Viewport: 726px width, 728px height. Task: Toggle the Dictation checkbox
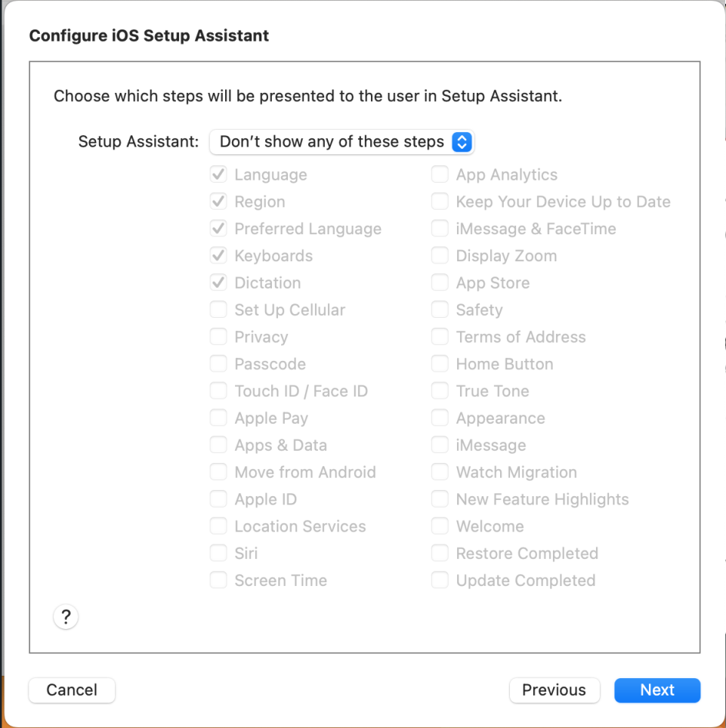coord(218,283)
